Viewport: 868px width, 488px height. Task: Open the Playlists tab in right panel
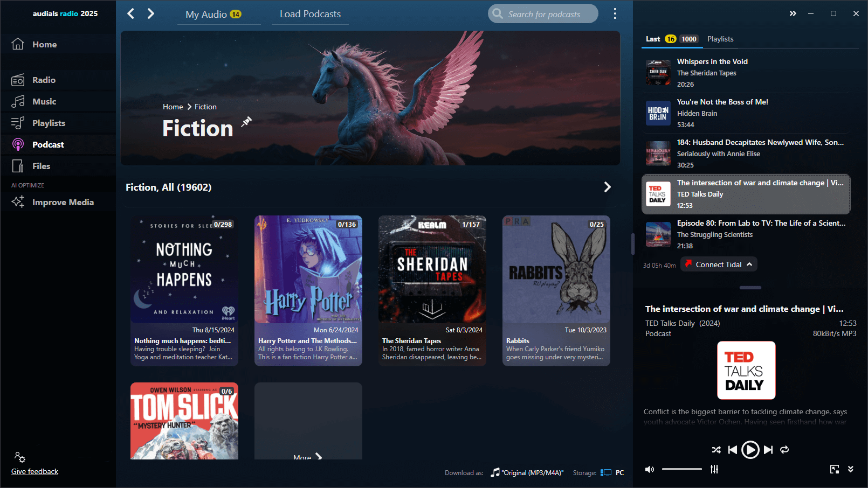click(720, 39)
